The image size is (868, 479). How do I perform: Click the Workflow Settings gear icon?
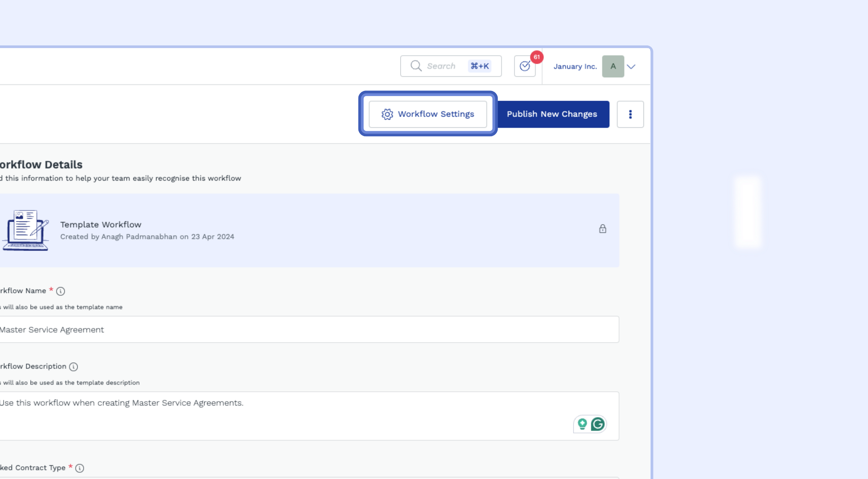pos(387,114)
